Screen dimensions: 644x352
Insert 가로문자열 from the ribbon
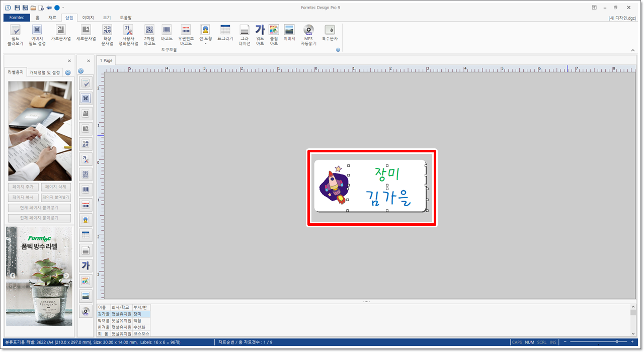tap(61, 33)
